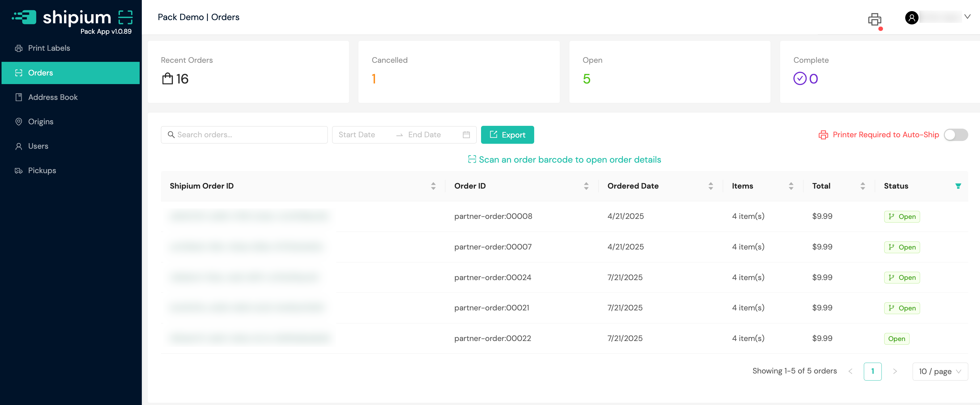Expand the user account menu chevron
Image resolution: width=980 pixels, height=405 pixels.
[x=967, y=17]
